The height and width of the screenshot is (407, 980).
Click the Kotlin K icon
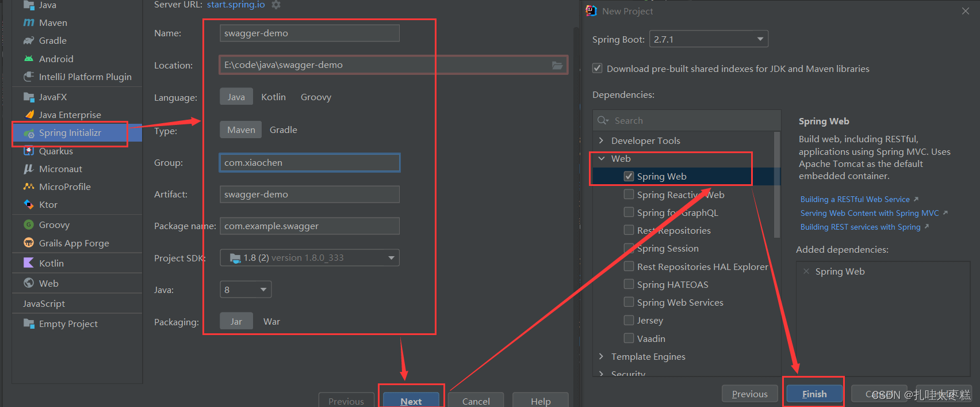(x=29, y=263)
